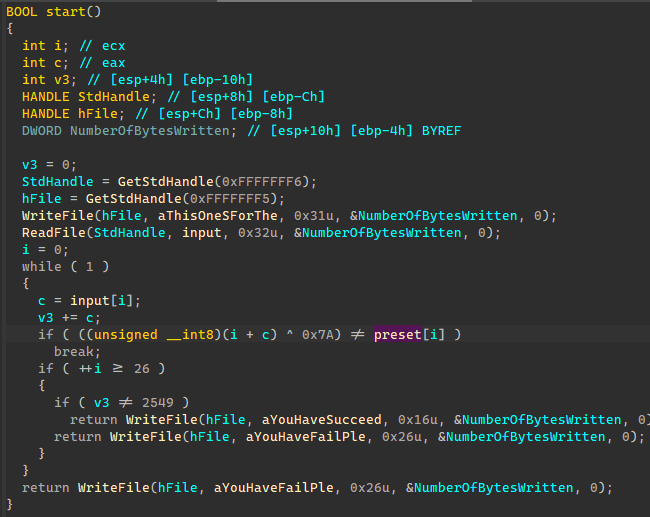The image size is (650, 517).
Task: Select the 0x32u length argument
Action: 257,233
